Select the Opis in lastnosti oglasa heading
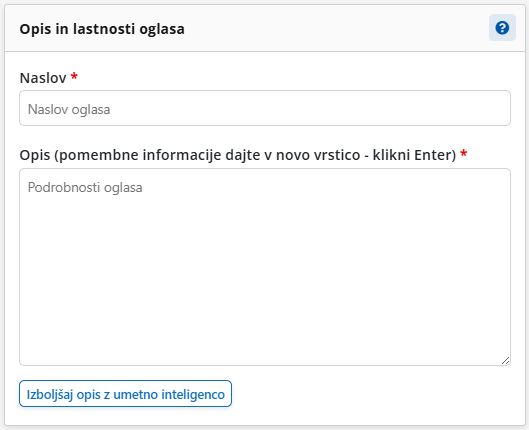 tap(102, 29)
